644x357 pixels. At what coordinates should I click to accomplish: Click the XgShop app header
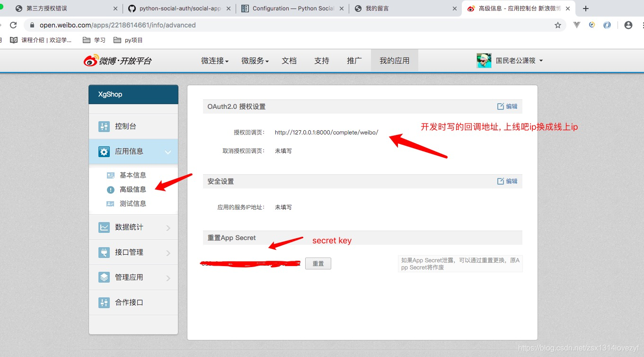point(133,94)
